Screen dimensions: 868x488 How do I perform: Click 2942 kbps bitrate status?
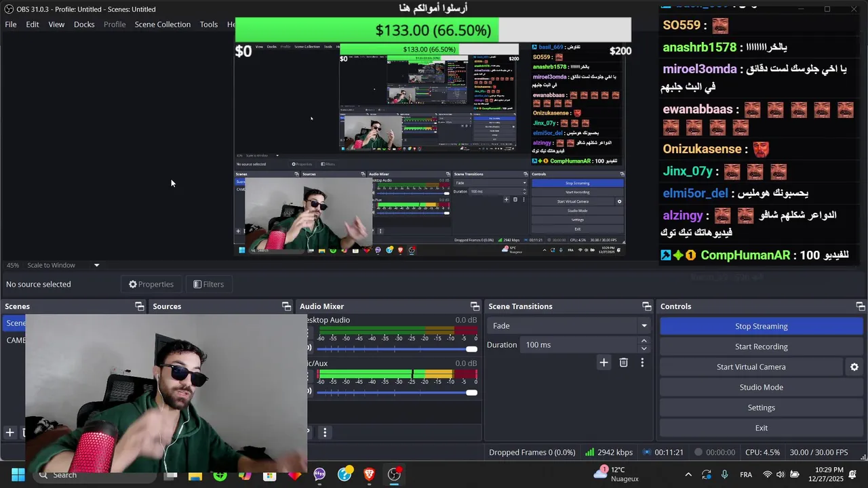coord(609,452)
